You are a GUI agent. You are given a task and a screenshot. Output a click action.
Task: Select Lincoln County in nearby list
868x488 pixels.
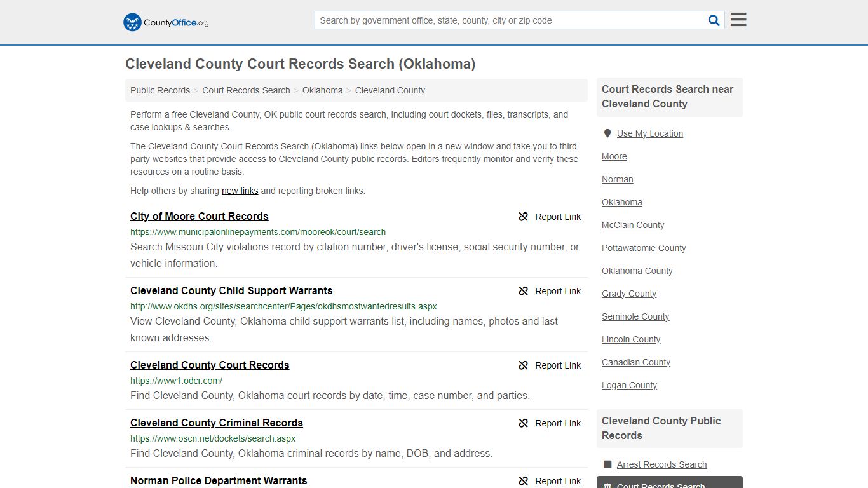coord(631,339)
